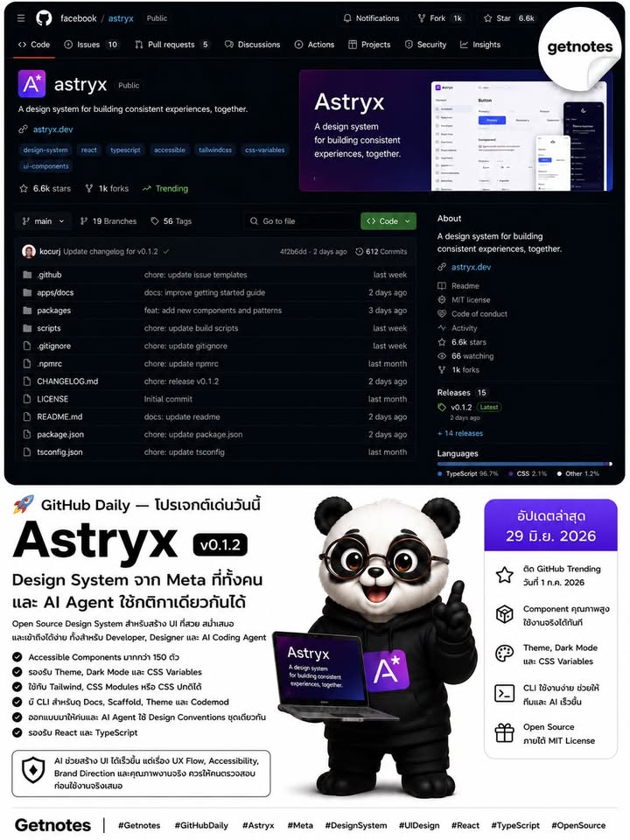Click the Trending indicator
630x840 pixels.
165,189
